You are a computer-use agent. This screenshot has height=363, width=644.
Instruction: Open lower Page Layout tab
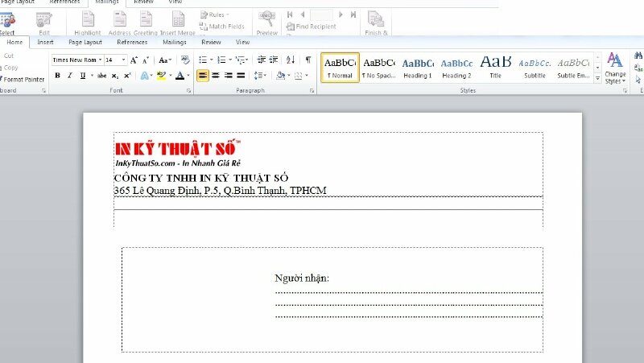(85, 42)
